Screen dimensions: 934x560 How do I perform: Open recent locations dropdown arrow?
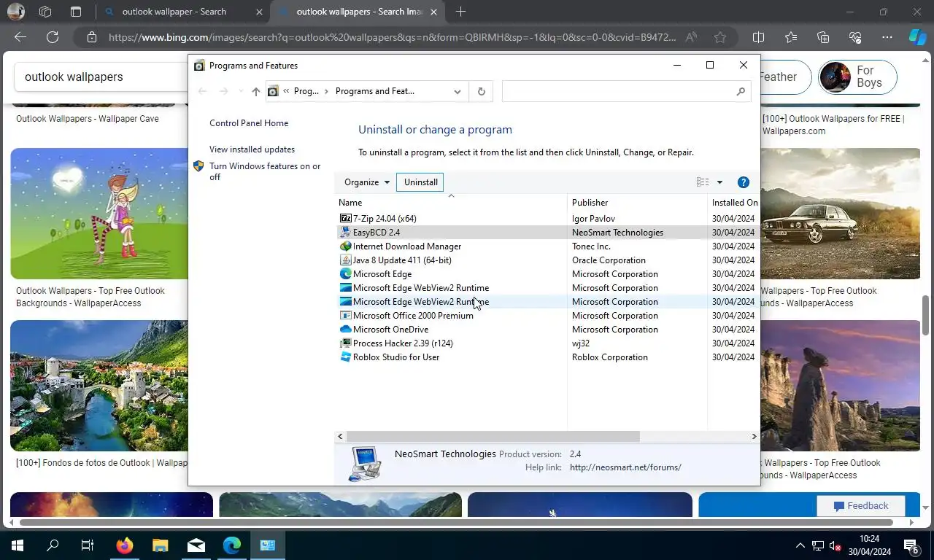click(x=241, y=91)
